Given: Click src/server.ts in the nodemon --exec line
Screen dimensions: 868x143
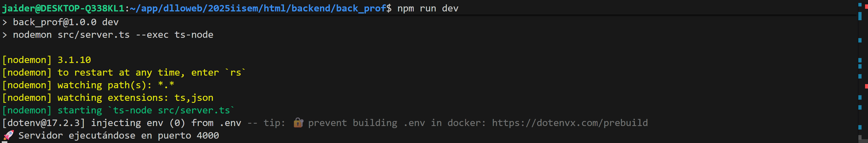Looking at the screenshot, I should pyautogui.click(x=93, y=35).
